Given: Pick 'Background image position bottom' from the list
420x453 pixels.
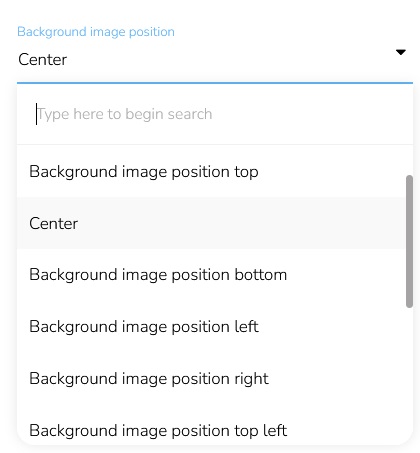Looking at the screenshot, I should (211, 275).
